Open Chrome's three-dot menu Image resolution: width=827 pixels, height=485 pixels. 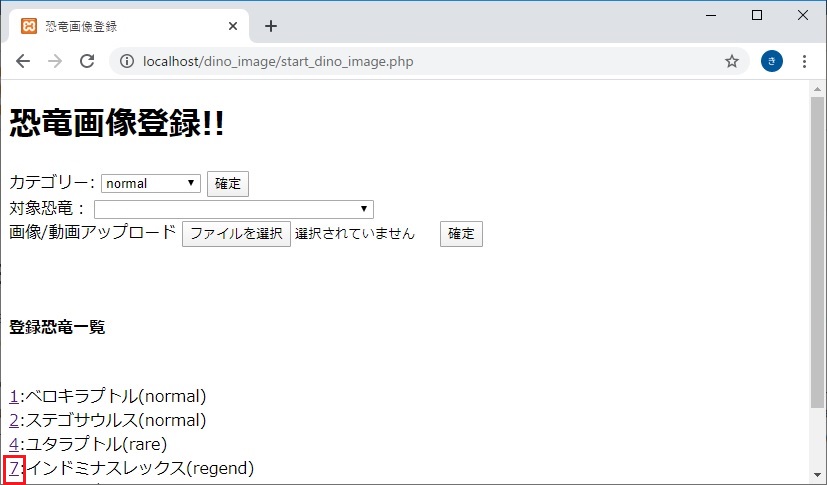coord(804,61)
